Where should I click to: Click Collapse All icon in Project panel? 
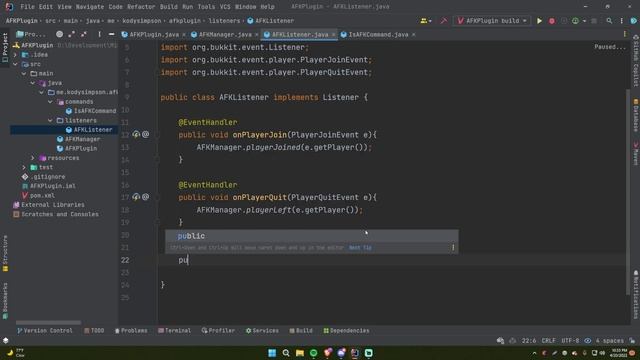click(84, 34)
